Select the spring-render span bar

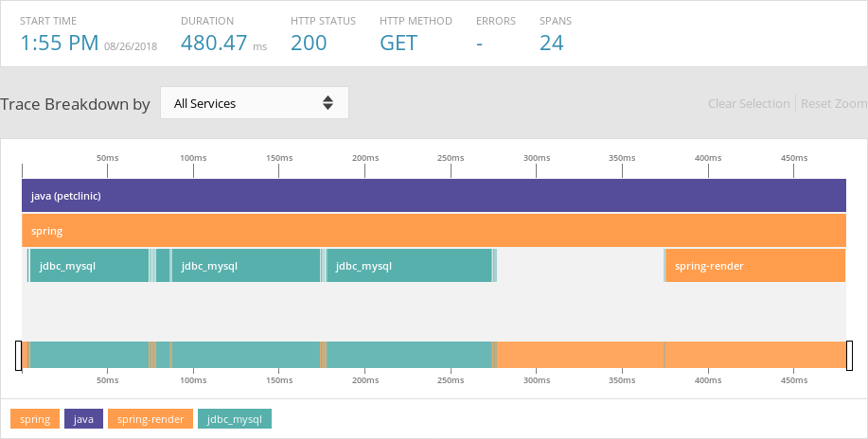tap(755, 266)
